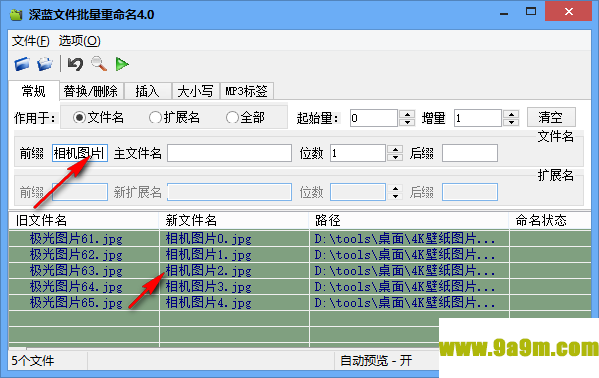Increase filename 位数 with up arrow
Screen dimensions: 599x378
(395, 149)
